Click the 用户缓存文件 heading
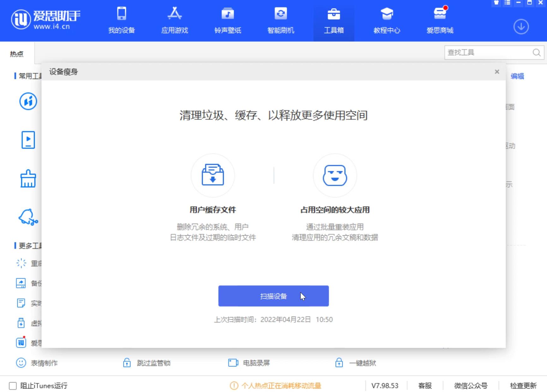This screenshot has width=547, height=392. coord(213,210)
